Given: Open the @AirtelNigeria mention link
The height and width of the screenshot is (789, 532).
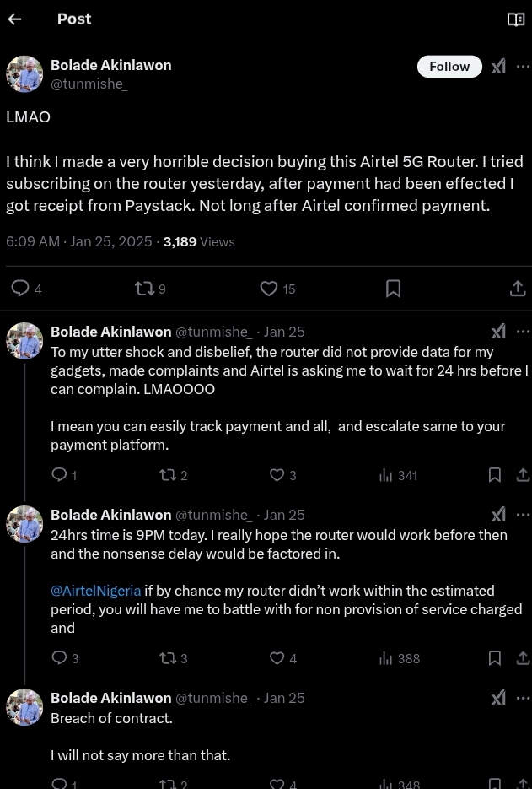Looking at the screenshot, I should (95, 591).
